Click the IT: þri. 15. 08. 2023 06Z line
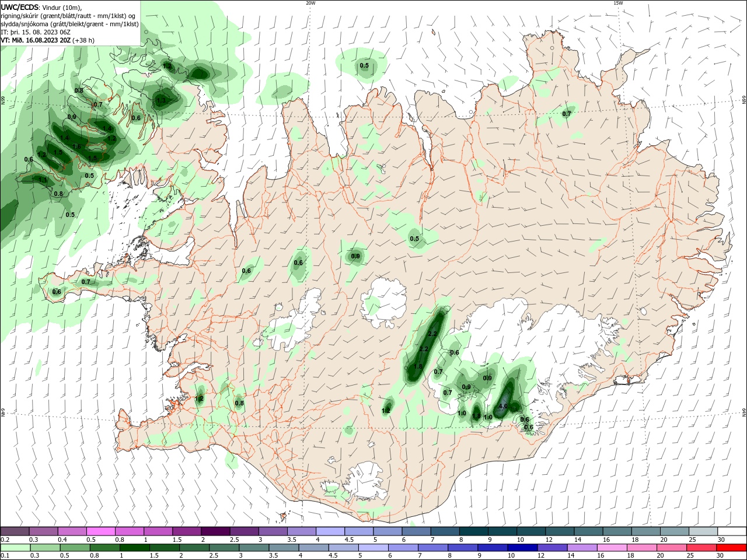The width and height of the screenshot is (747, 560). tap(36, 32)
